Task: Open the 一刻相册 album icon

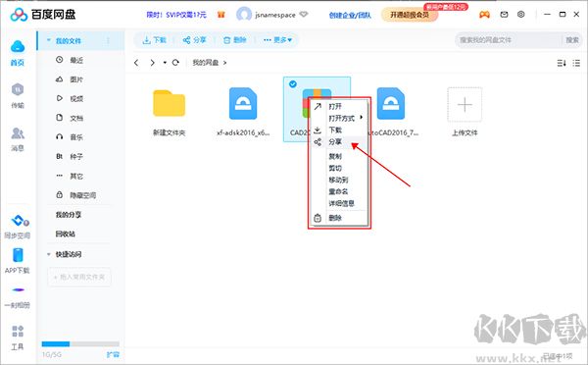Action: (x=18, y=289)
